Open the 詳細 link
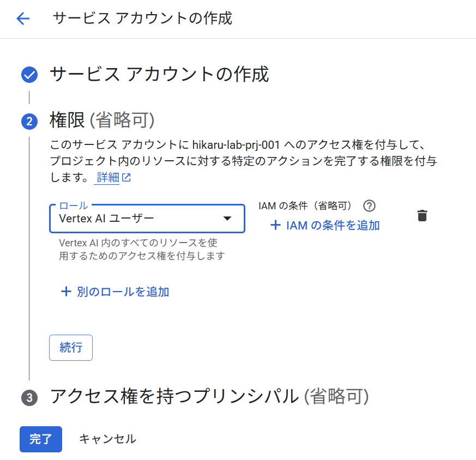This screenshot has width=476, height=460. click(x=107, y=178)
